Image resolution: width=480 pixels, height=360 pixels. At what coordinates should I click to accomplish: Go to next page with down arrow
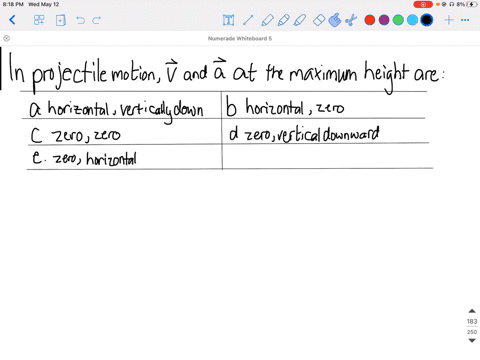tap(472, 340)
